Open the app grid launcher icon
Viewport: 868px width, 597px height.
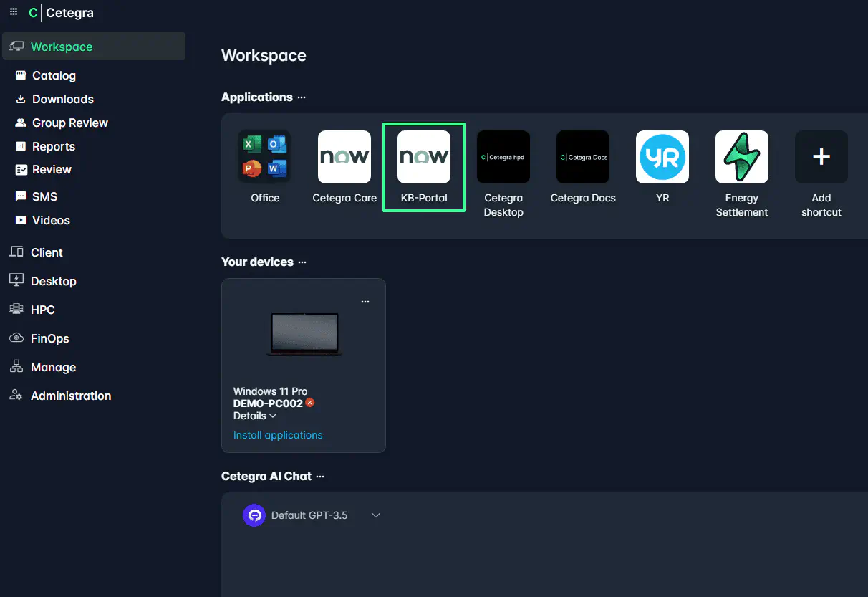click(14, 12)
